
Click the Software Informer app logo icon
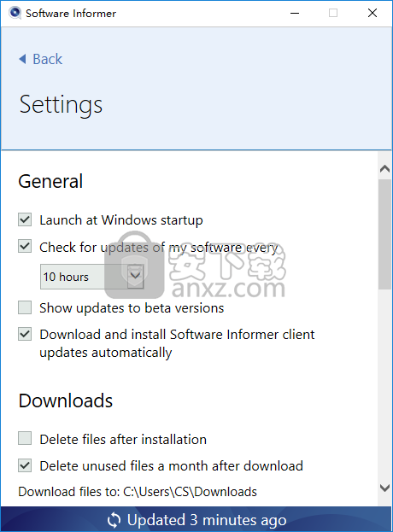coord(15,13)
